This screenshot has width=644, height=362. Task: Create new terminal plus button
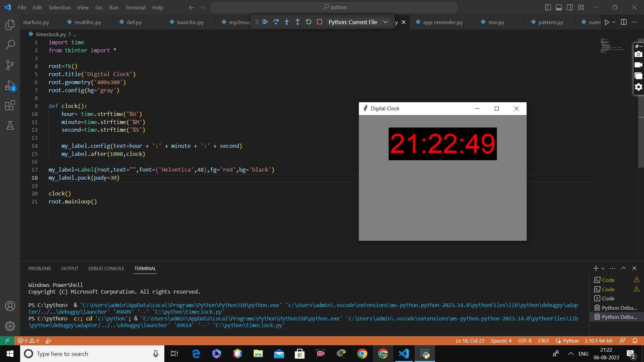596,268
